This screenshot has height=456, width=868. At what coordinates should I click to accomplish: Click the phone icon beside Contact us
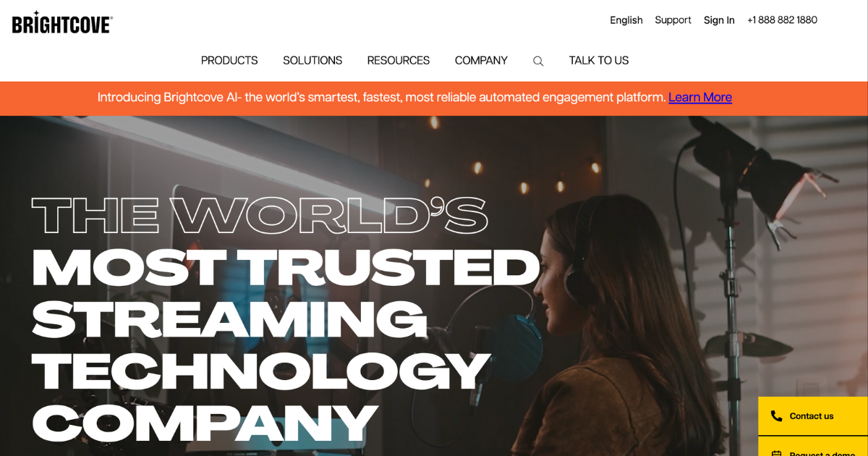[776, 416]
